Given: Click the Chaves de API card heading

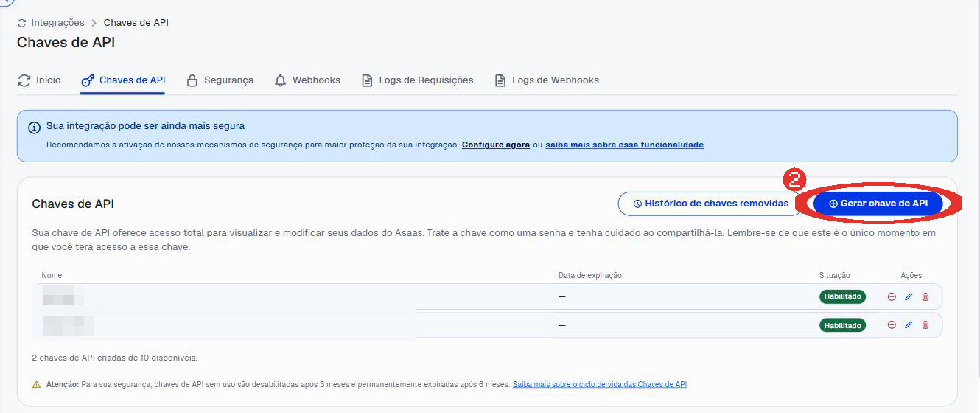Looking at the screenshot, I should point(73,204).
